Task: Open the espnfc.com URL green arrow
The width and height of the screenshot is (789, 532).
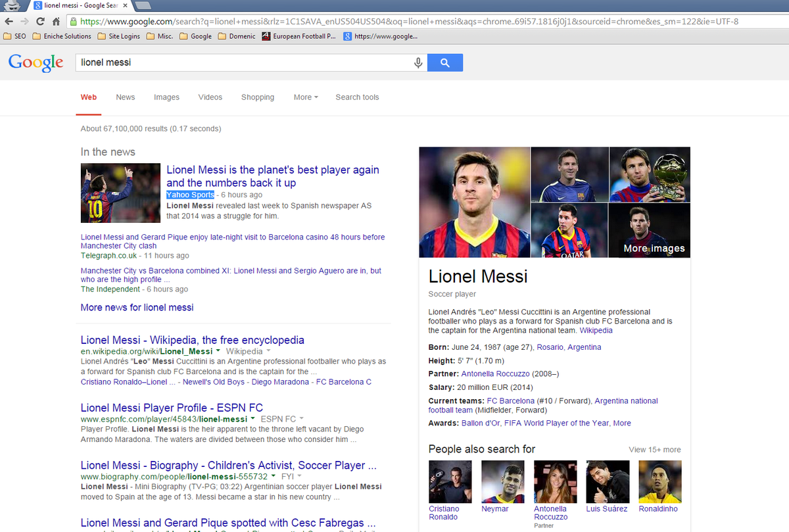Action: (253, 419)
